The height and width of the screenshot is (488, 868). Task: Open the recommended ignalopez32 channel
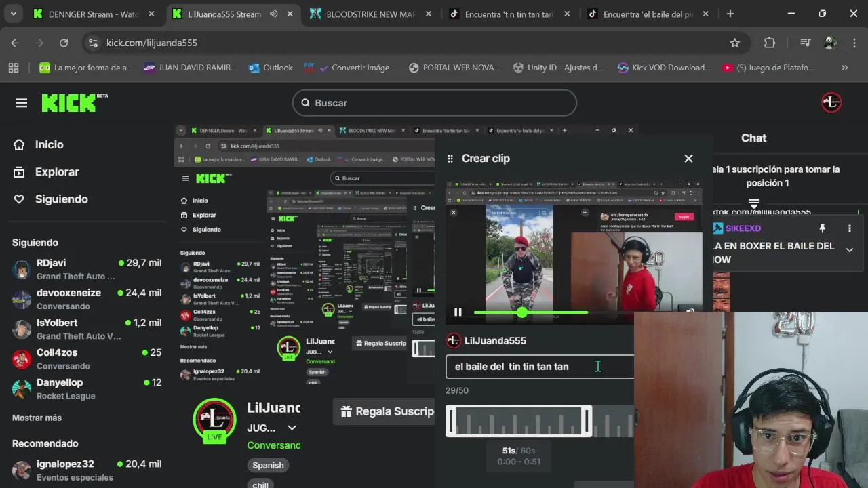pyautogui.click(x=87, y=470)
